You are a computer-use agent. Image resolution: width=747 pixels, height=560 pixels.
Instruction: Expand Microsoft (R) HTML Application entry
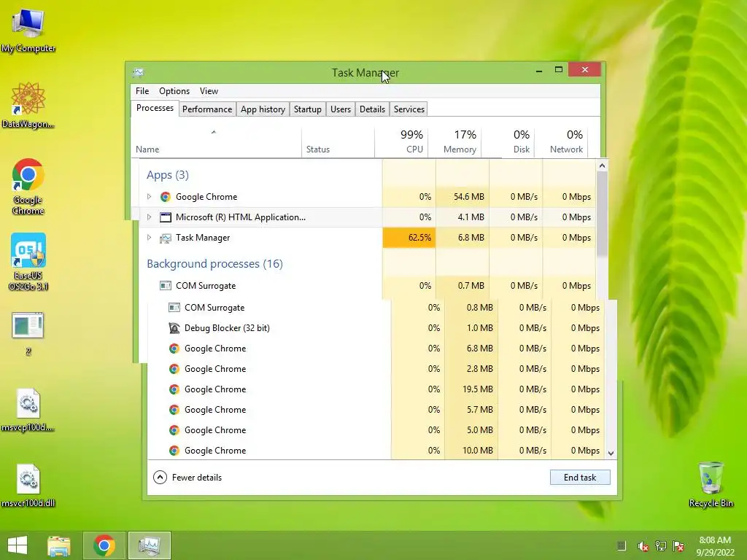coord(149,217)
